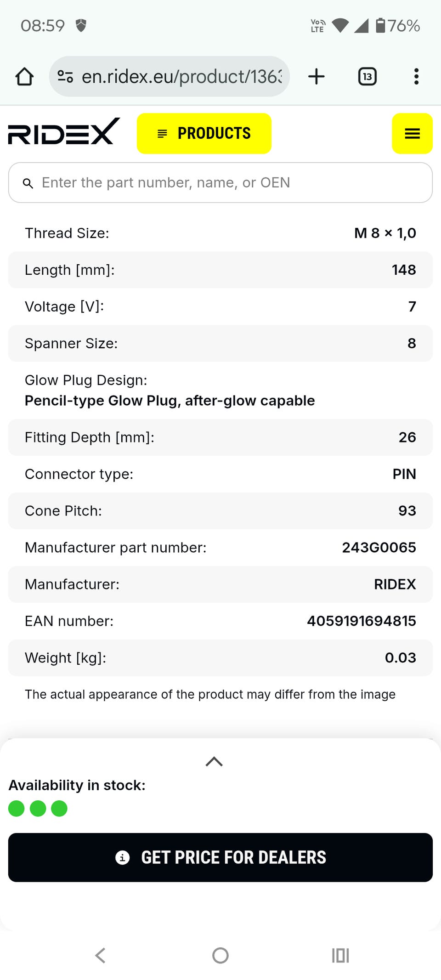Image resolution: width=441 pixels, height=980 pixels.
Task: Open site info icon in address bar
Action: tap(65, 77)
